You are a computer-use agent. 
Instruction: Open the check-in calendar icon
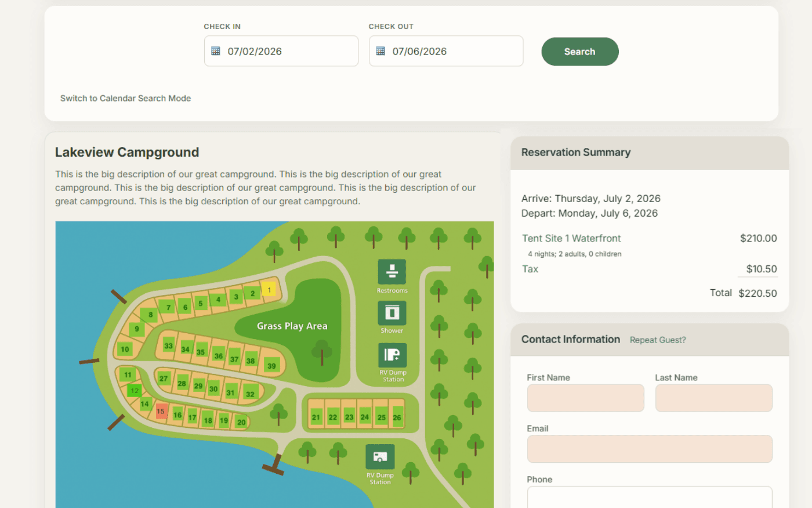tap(216, 51)
